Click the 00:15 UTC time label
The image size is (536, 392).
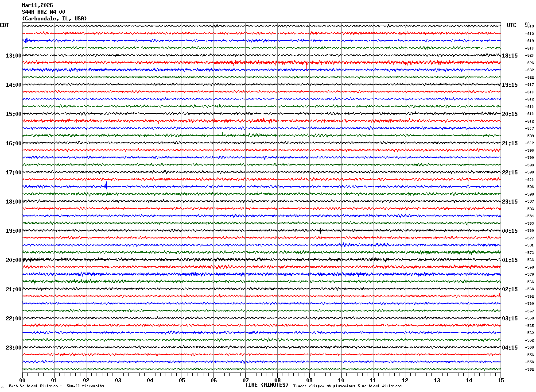click(x=510, y=231)
